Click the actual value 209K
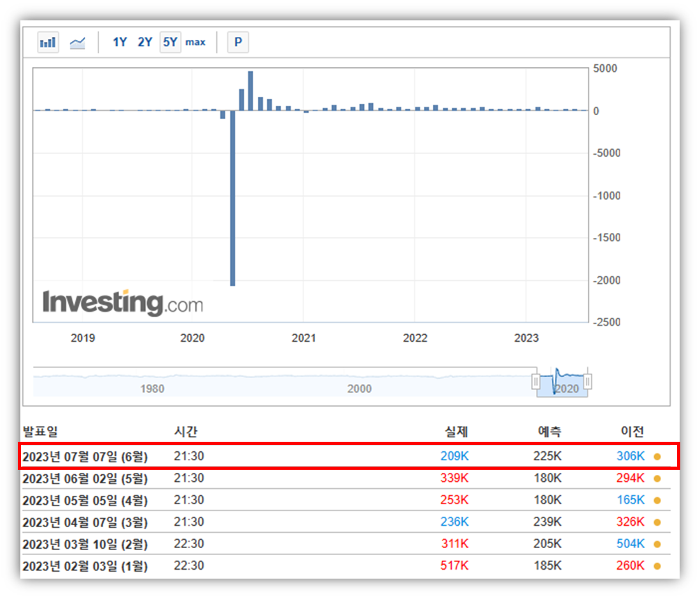 [x=454, y=456]
